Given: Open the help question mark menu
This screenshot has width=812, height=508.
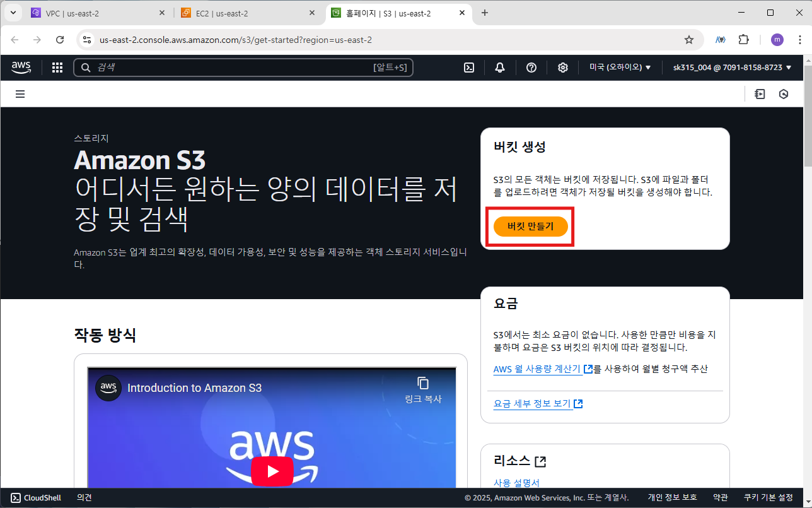Looking at the screenshot, I should pyautogui.click(x=531, y=68).
